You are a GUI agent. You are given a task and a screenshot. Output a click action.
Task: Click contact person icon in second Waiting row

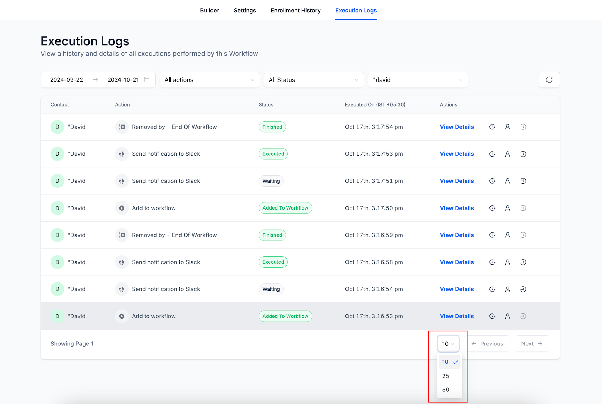click(507, 289)
